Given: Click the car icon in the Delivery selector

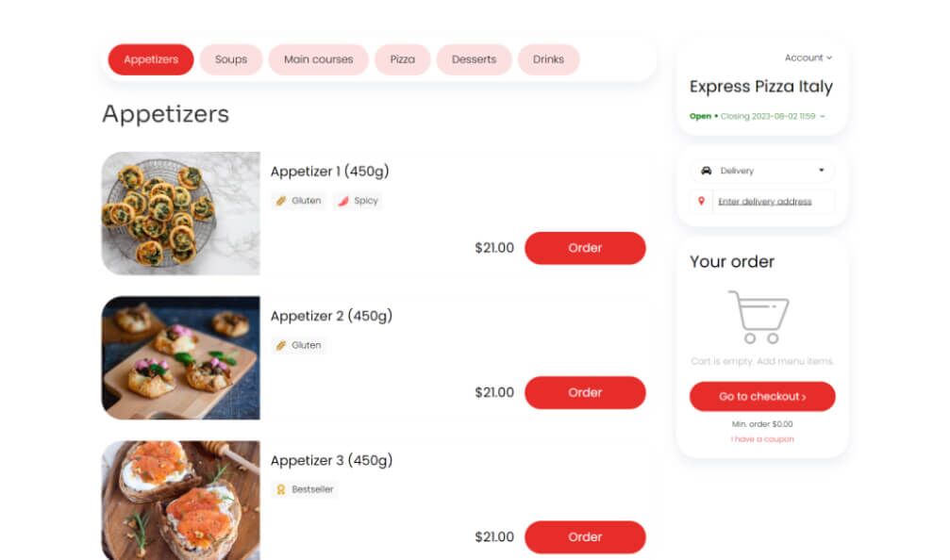Looking at the screenshot, I should (708, 171).
